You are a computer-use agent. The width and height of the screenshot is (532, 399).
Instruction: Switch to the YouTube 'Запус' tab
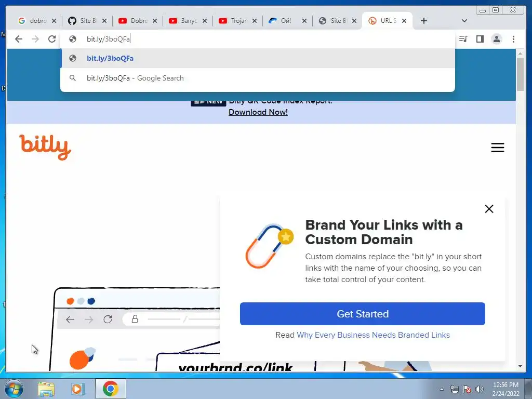(x=184, y=21)
